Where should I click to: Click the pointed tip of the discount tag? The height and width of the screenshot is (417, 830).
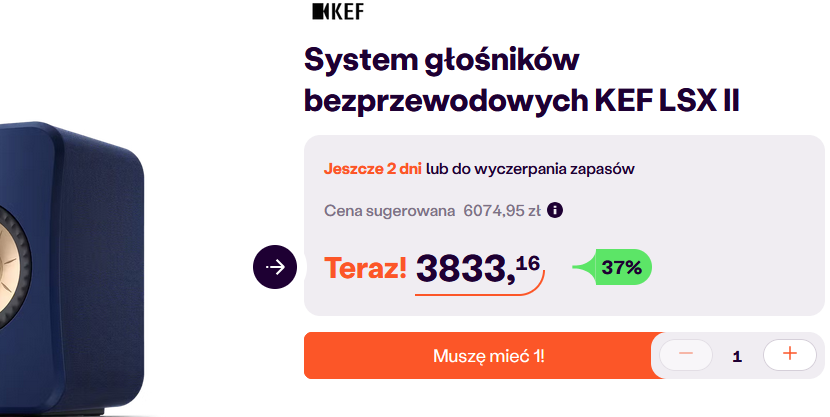pyautogui.click(x=578, y=268)
